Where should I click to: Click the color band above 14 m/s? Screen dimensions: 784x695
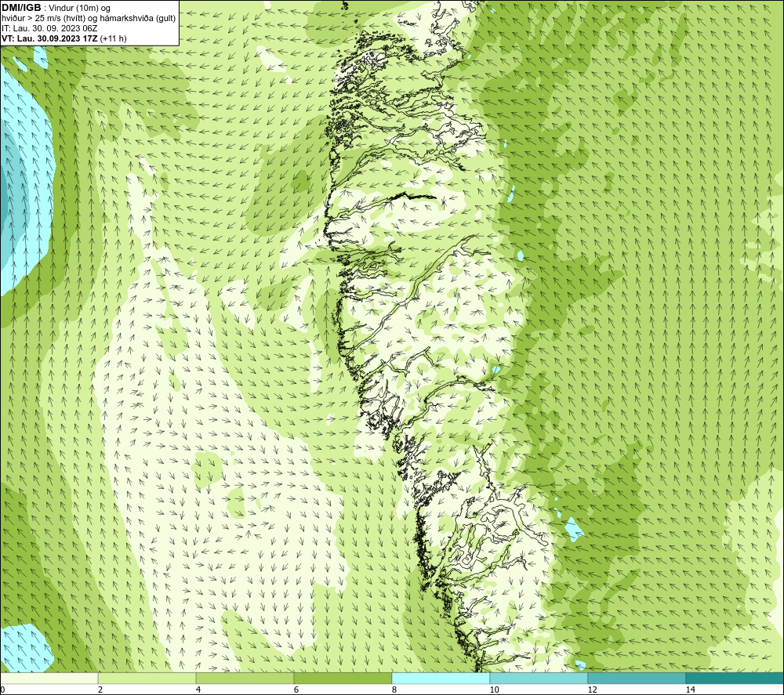coord(735,678)
